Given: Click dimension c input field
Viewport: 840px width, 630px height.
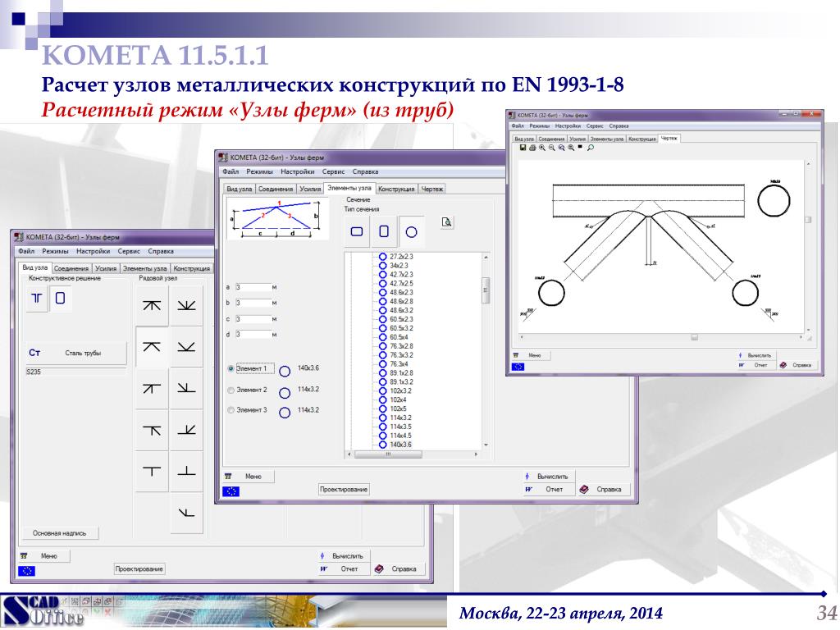Looking at the screenshot, I should click(x=253, y=319).
